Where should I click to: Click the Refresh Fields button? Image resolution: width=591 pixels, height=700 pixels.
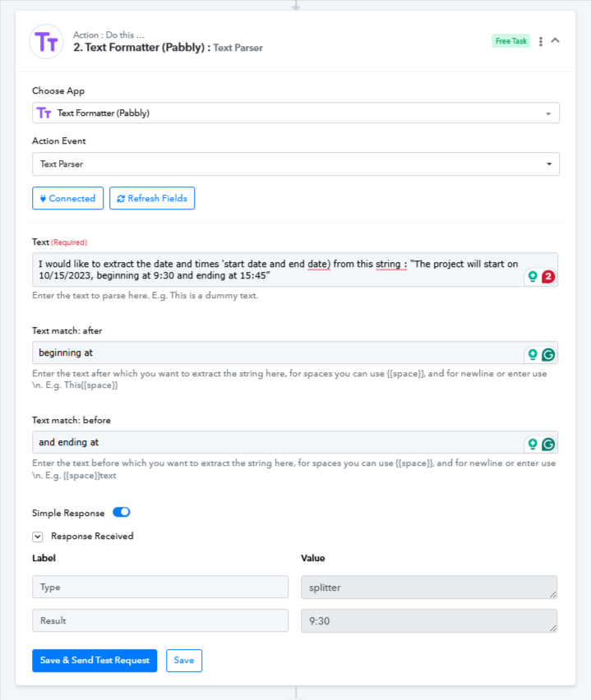pyautogui.click(x=152, y=198)
